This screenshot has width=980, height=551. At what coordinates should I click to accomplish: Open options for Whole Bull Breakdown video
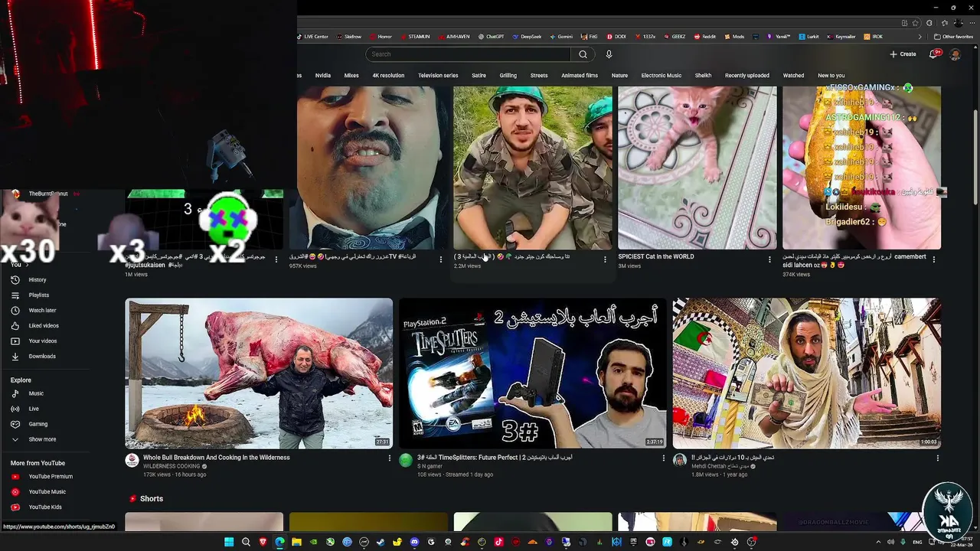pyautogui.click(x=390, y=458)
